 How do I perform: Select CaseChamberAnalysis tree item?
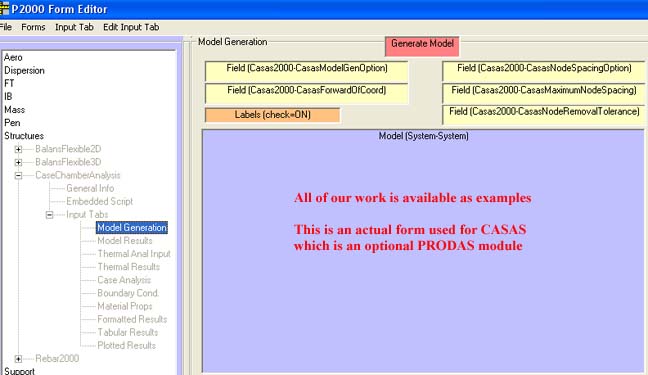coord(78,175)
